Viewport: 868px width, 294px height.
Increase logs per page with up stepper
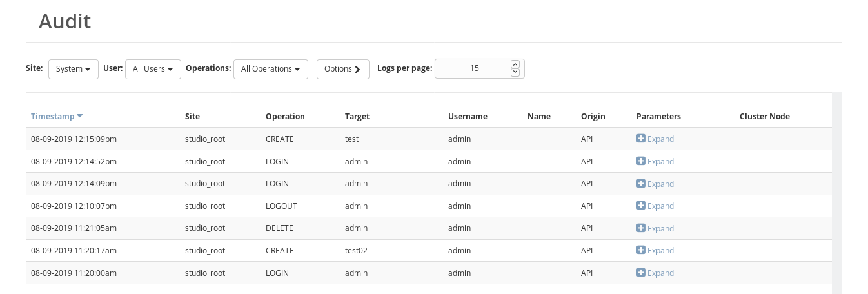click(515, 64)
